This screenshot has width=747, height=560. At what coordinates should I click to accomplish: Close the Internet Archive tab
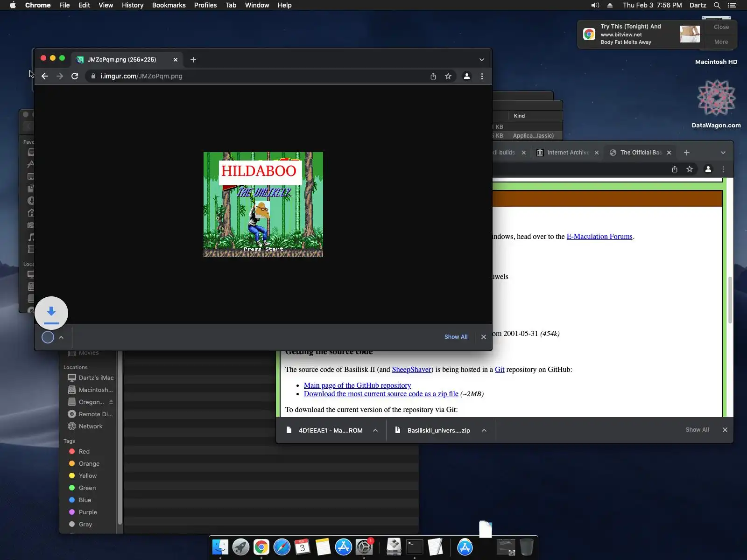click(597, 153)
